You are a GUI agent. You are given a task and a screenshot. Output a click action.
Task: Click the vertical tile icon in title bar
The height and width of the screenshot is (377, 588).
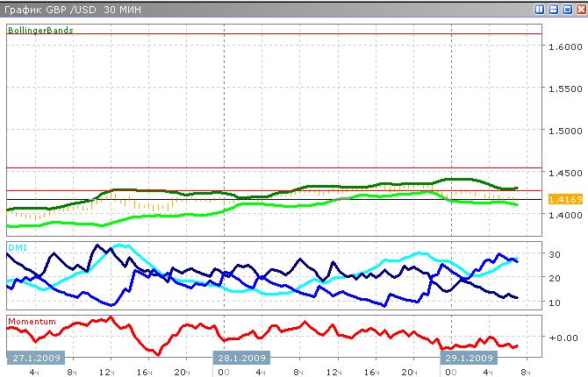(x=541, y=10)
